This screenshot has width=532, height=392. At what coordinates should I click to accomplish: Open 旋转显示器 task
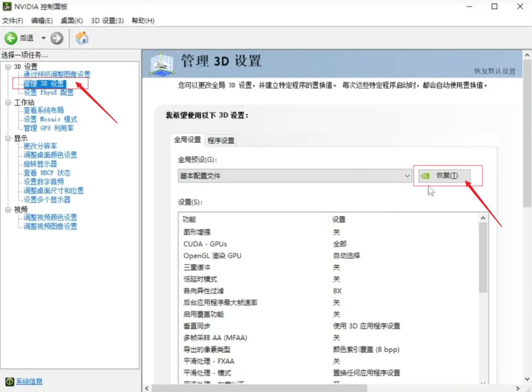(x=40, y=164)
